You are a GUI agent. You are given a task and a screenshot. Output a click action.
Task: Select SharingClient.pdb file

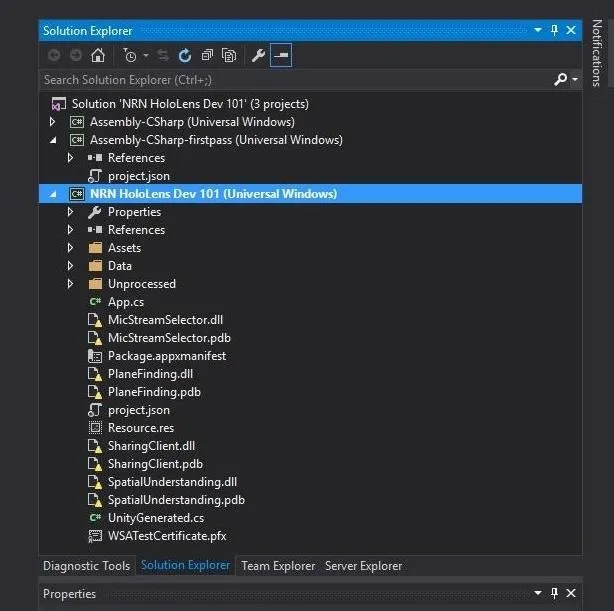pos(155,464)
